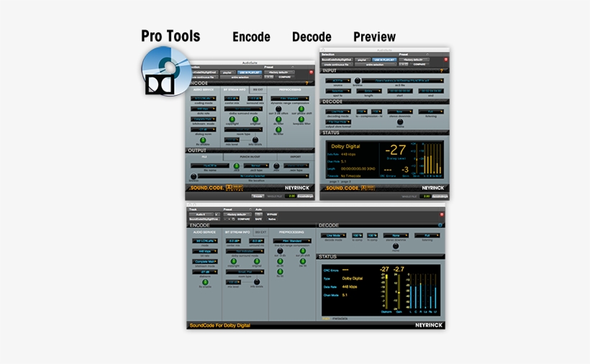Toggle sur 3 dB atten in Encode window
The image size is (590, 364).
click(x=278, y=109)
